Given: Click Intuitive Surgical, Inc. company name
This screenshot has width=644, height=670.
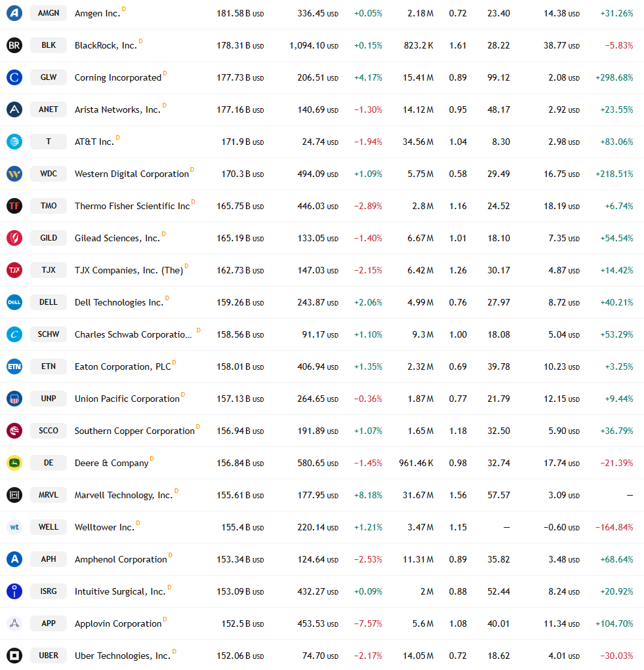Looking at the screenshot, I should pyautogui.click(x=120, y=591).
